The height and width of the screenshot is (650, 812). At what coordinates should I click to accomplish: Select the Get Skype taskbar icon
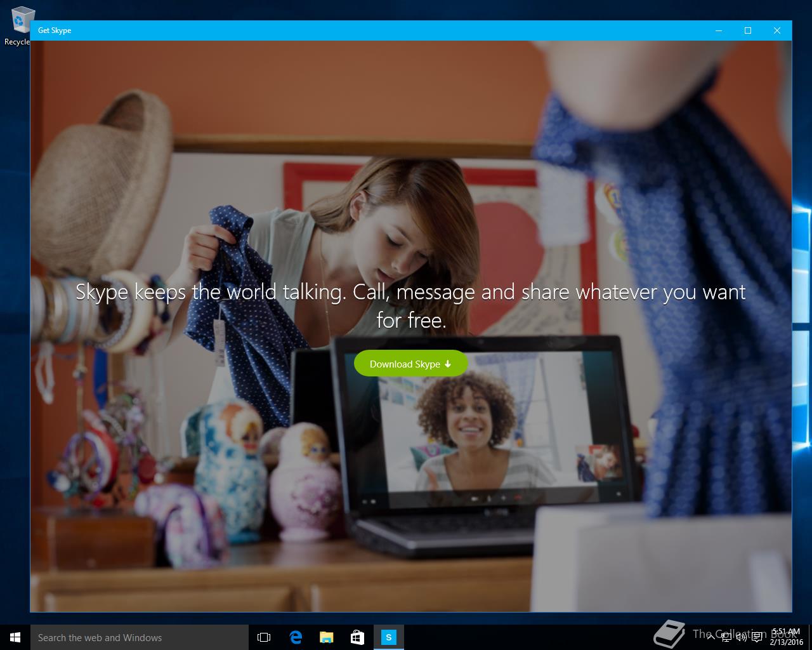point(388,637)
